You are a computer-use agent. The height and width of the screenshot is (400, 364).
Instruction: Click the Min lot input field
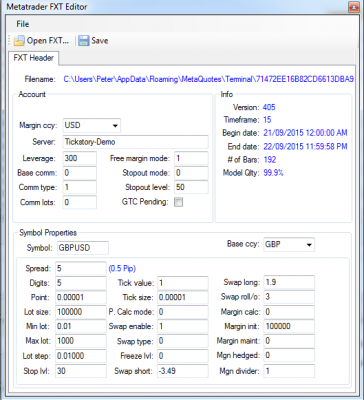(81, 326)
